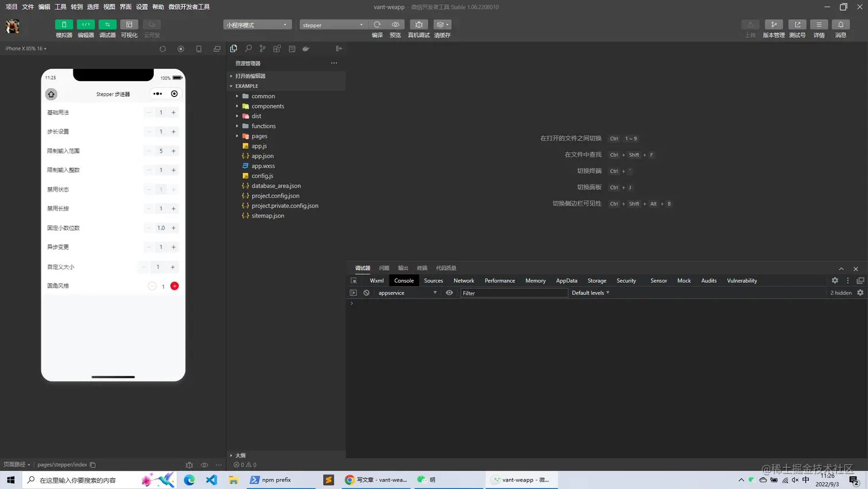Image resolution: width=868 pixels, height=489 pixels.
Task: Clear the console with the ban icon
Action: click(366, 293)
